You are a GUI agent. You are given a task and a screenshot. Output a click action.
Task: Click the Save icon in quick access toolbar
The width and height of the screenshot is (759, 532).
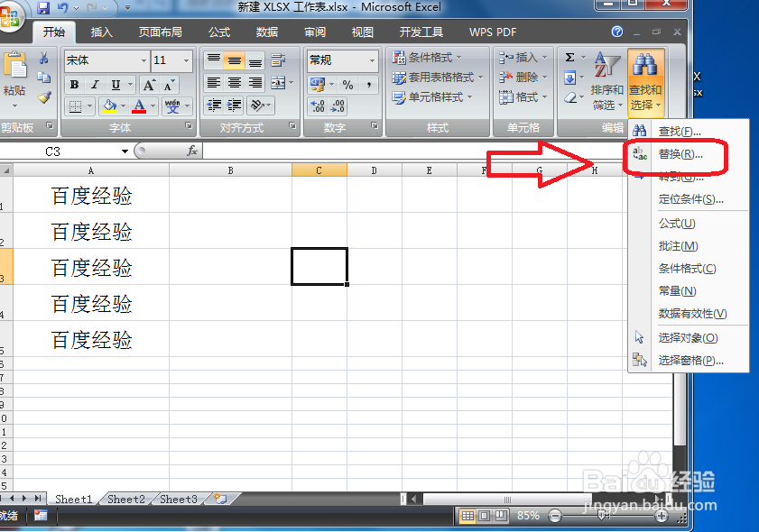pos(43,8)
